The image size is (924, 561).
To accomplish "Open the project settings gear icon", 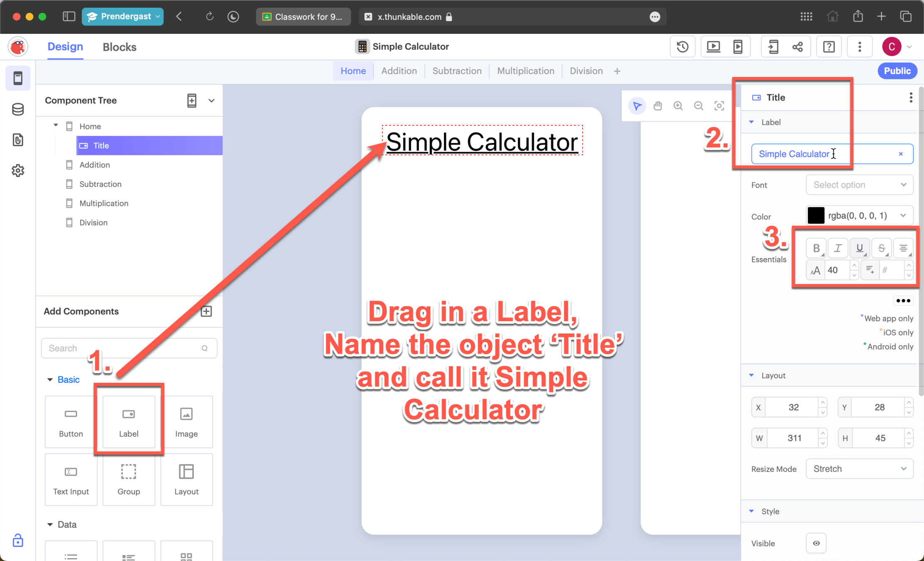I will pos(18,170).
